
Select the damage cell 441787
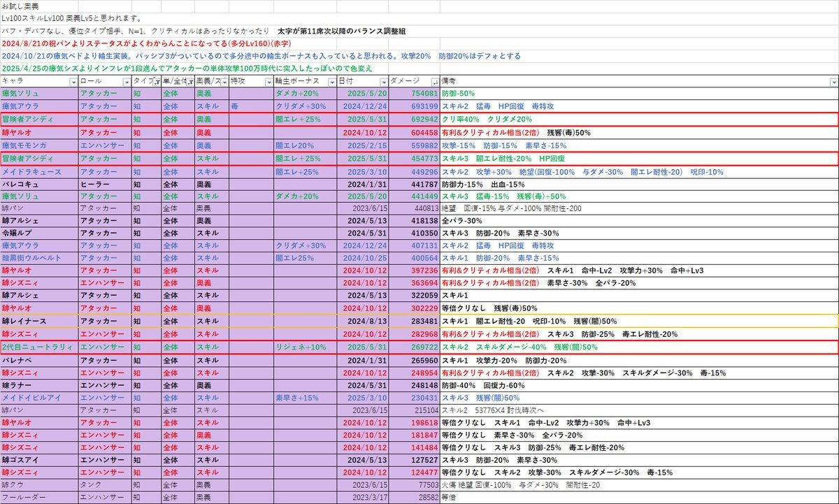tap(414, 183)
